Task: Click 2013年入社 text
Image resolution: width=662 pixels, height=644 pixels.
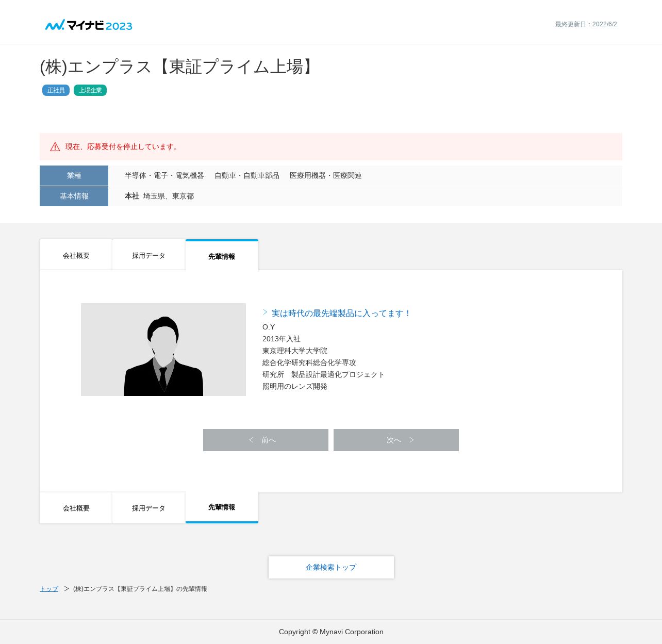Action: (282, 339)
